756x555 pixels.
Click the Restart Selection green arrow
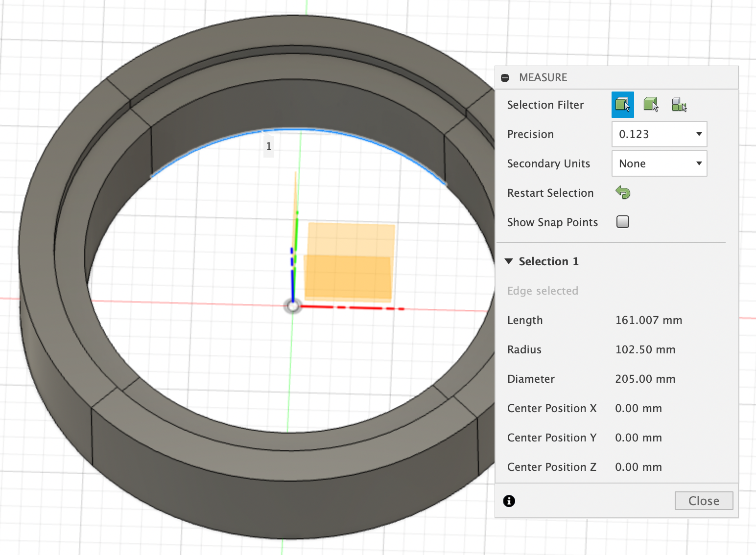point(623,192)
